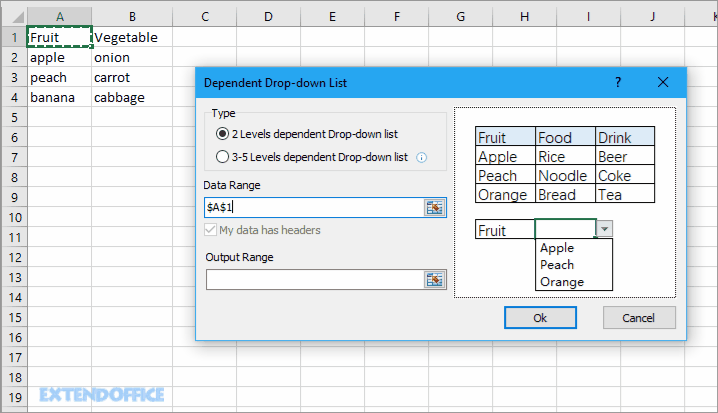Click cell A2 containing apple
The height and width of the screenshot is (413, 718).
(60, 57)
